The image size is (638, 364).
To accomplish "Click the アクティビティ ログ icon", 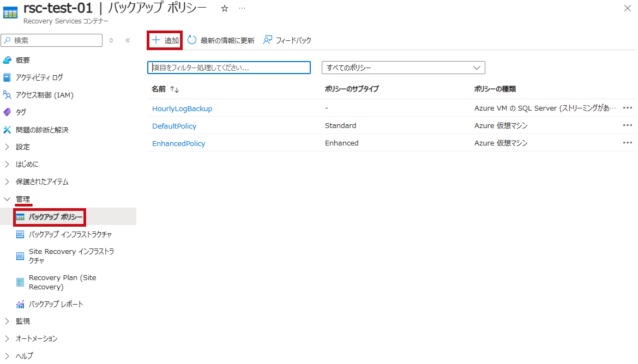I will coord(7,77).
